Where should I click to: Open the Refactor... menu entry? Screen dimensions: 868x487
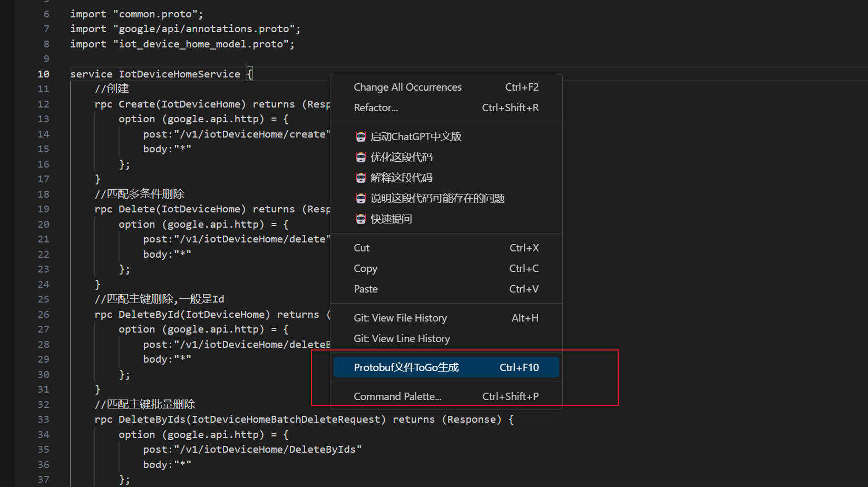(446, 108)
